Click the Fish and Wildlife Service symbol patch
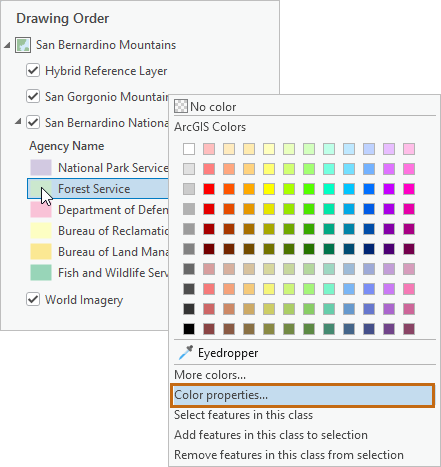 click(x=41, y=272)
